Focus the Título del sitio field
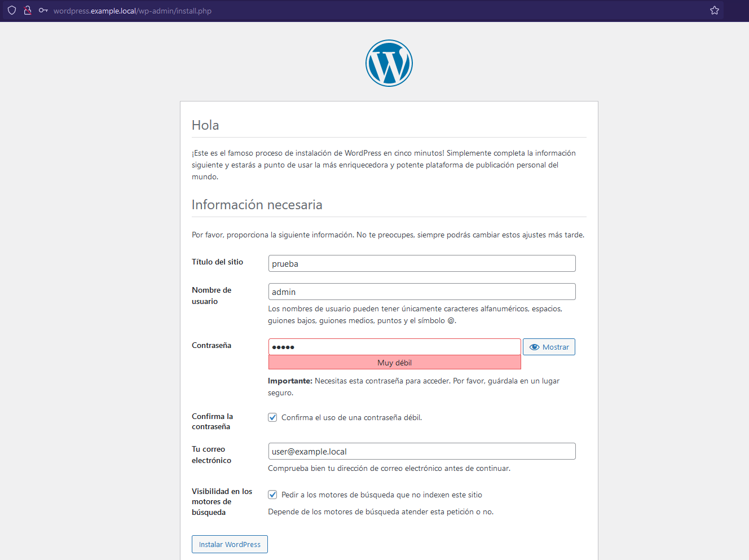Image resolution: width=749 pixels, height=560 pixels. [x=422, y=263]
